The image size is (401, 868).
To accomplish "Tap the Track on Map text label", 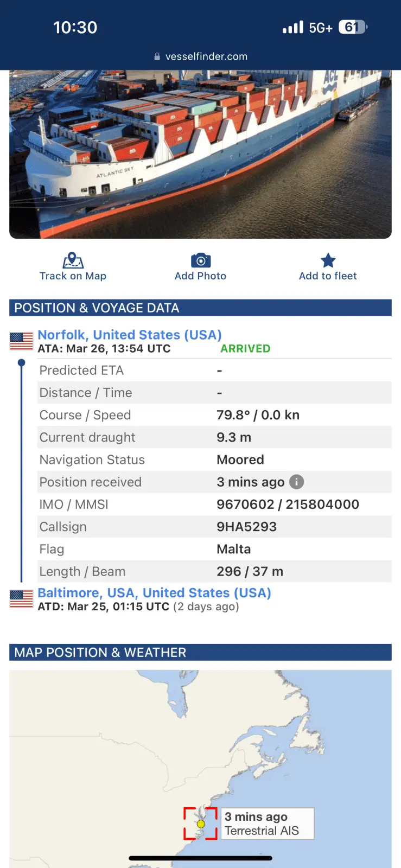I will 73,276.
